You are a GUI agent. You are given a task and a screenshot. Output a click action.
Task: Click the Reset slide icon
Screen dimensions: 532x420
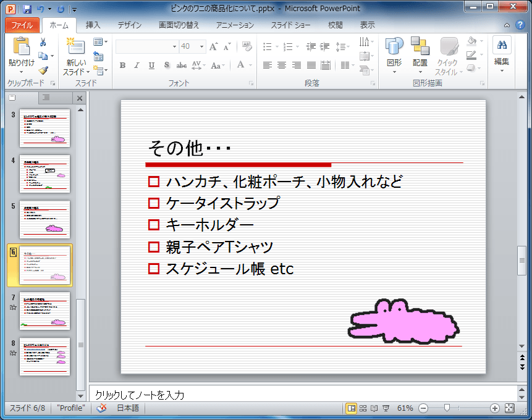[x=98, y=56]
